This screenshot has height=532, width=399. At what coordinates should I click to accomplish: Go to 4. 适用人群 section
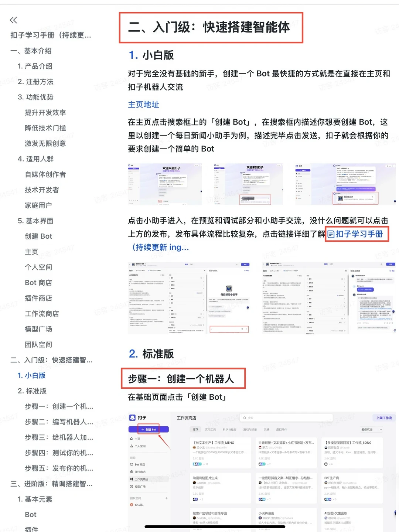coord(35,159)
